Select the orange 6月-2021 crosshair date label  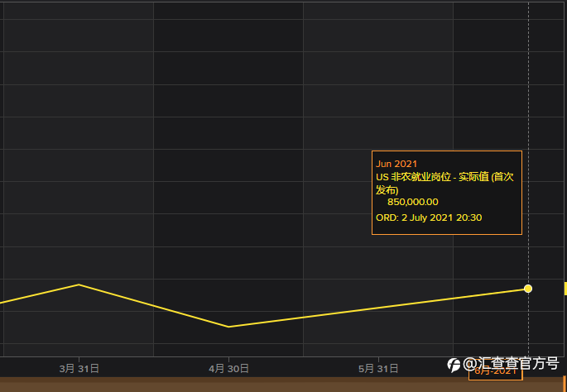496,371
